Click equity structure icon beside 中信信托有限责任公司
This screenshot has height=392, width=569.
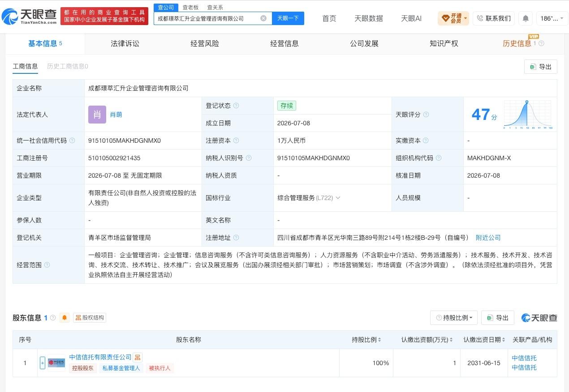click(x=138, y=357)
